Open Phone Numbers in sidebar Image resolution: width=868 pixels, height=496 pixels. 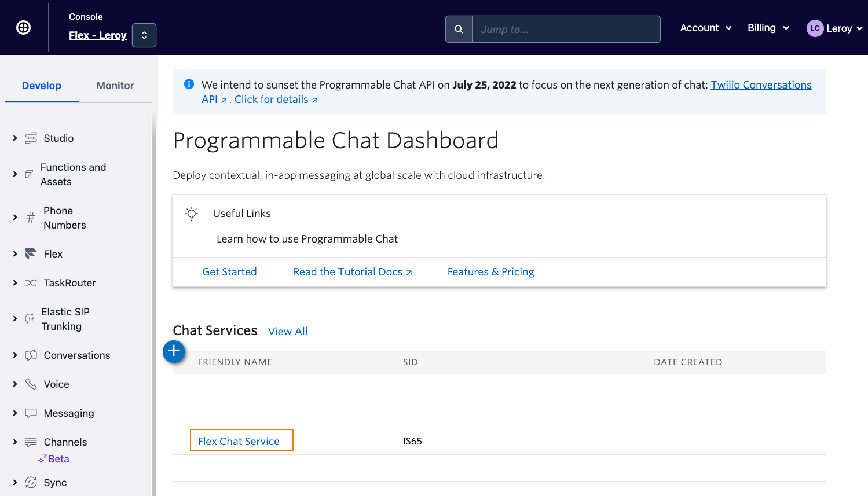[64, 218]
